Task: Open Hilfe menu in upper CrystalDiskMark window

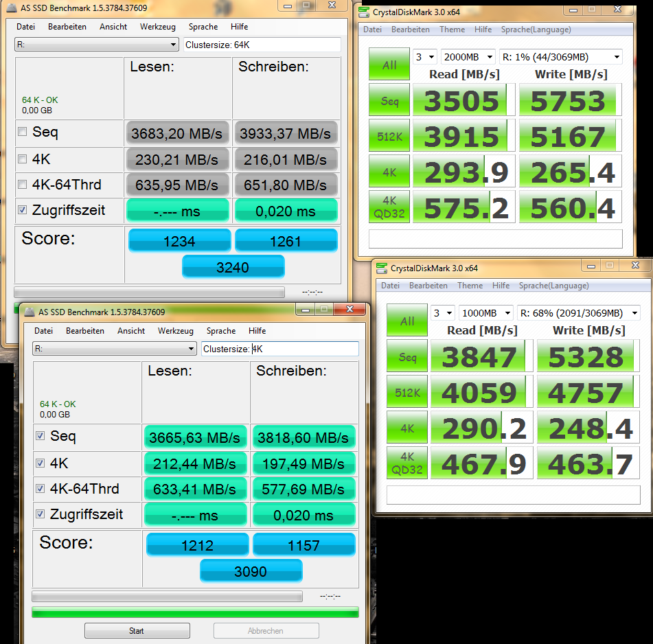Action: pyautogui.click(x=483, y=30)
